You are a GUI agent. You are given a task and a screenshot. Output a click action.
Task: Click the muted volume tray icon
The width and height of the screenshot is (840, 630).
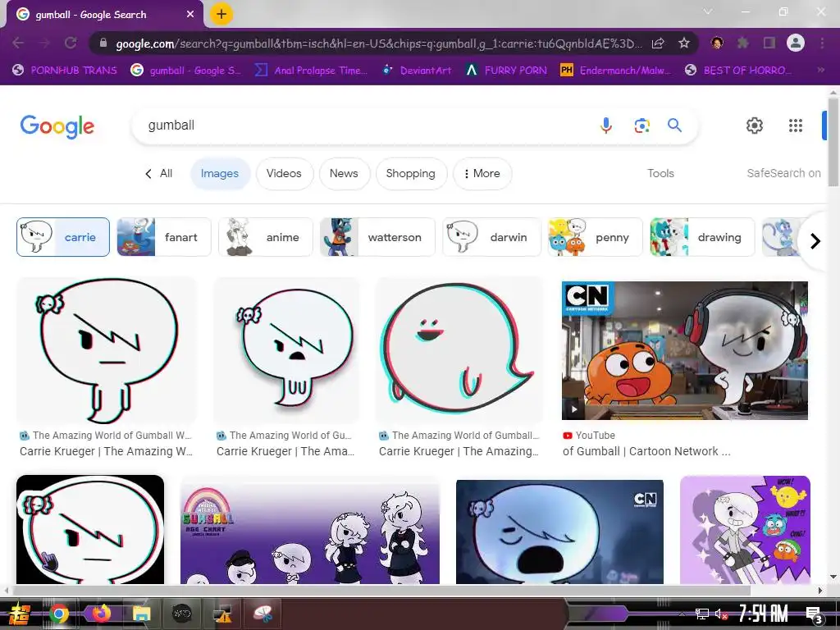click(721, 614)
